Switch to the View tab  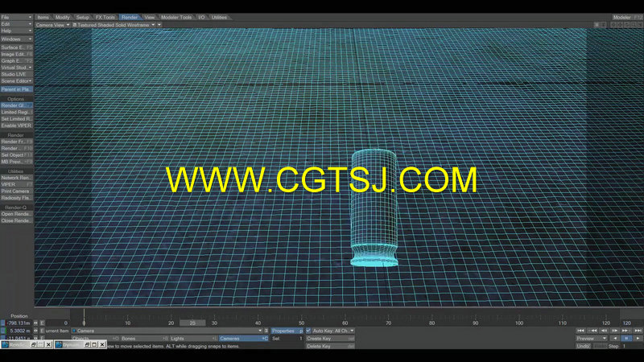150,17
